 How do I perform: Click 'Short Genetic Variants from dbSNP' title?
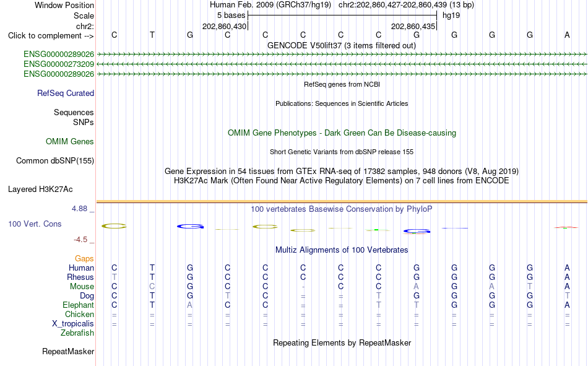pos(342,152)
